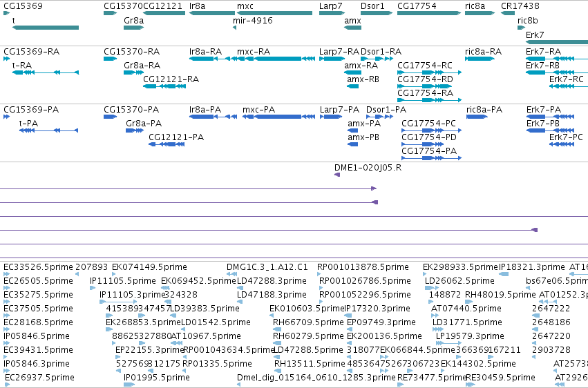Select the LD47288.3prime EST label

(272, 280)
